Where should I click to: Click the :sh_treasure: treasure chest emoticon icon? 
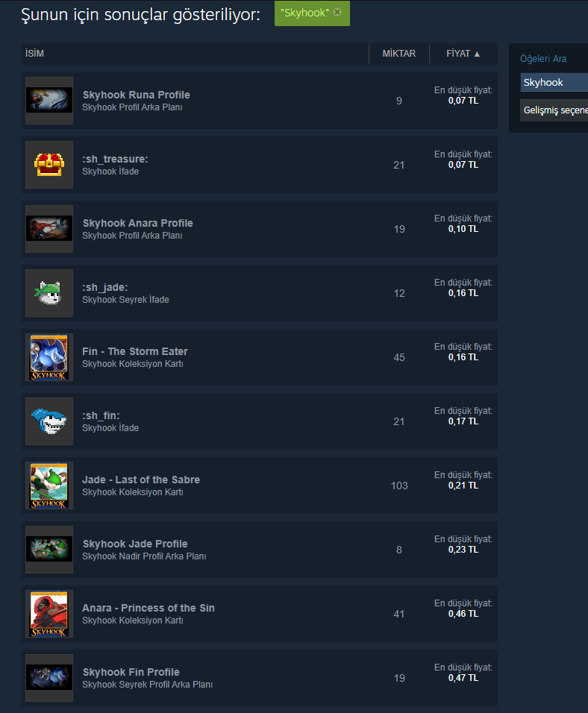(x=49, y=165)
